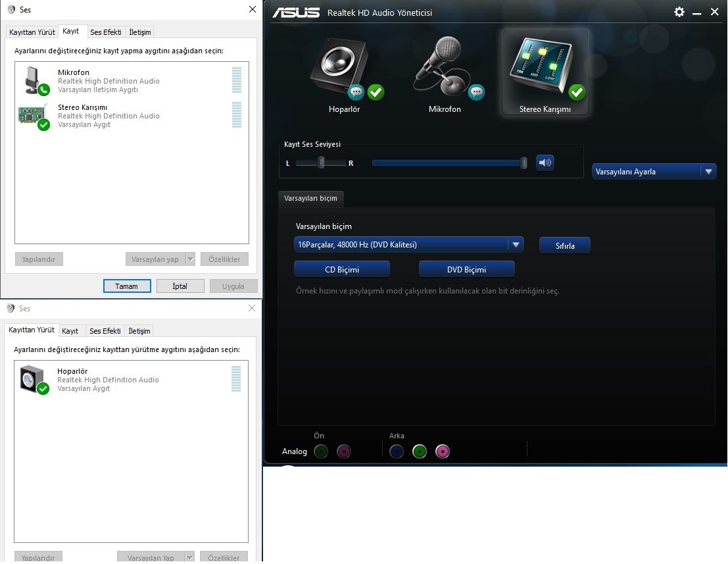Open Ses Efekti tab in lower Ses window

coord(105,331)
